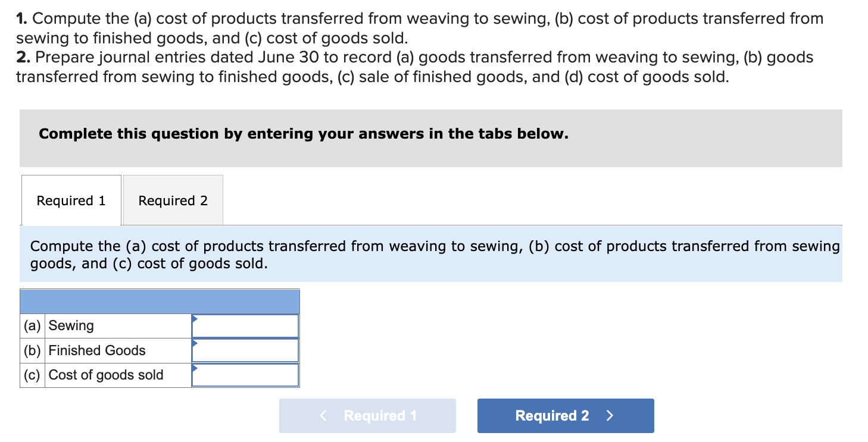Select the (c) Cost of goods sold row
This screenshot has height=442, width=868.
tap(106, 375)
